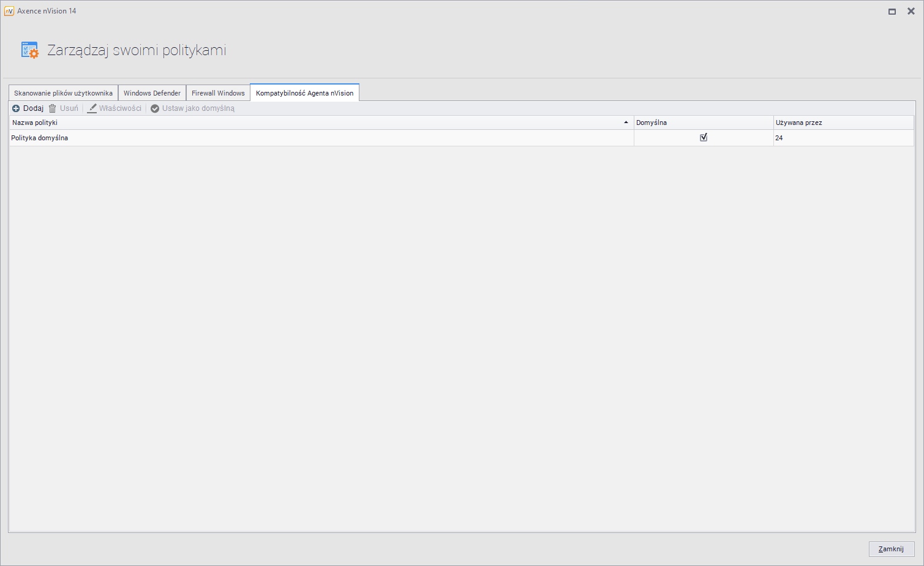Click the trash can icon for Usuń
This screenshot has height=566, width=924.
53,108
